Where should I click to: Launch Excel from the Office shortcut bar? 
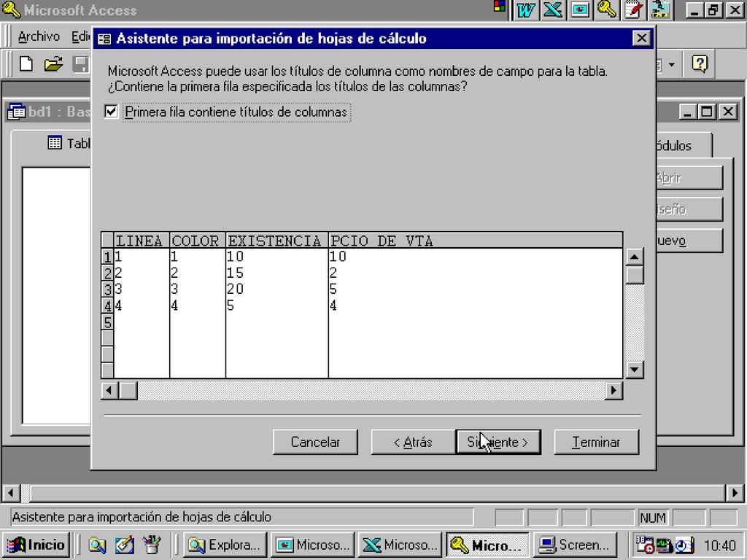(x=553, y=10)
